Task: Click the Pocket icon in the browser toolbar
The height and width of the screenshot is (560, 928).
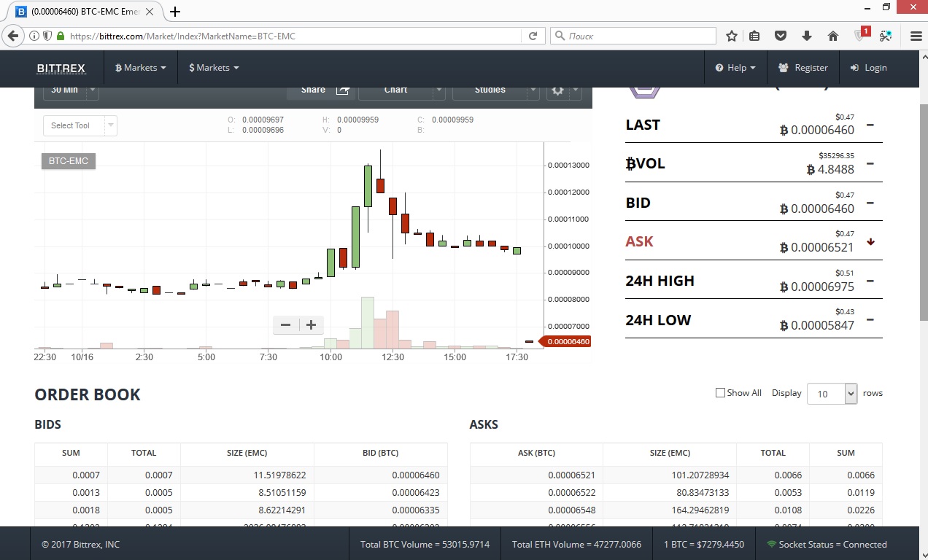Action: point(780,36)
